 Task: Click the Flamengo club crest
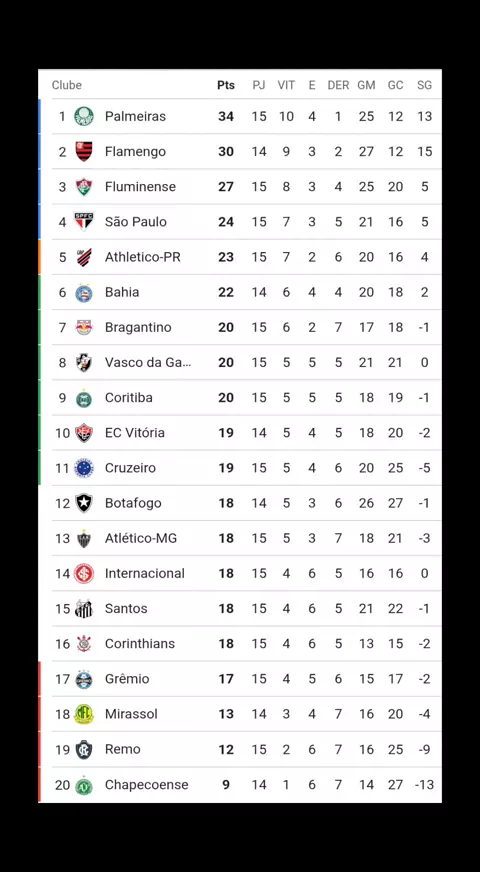(x=84, y=151)
